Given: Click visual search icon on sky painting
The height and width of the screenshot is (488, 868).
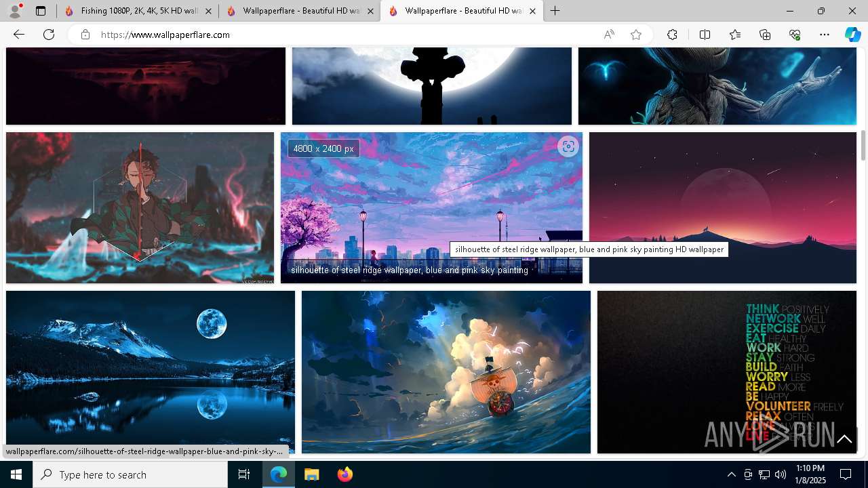Looking at the screenshot, I should [568, 146].
